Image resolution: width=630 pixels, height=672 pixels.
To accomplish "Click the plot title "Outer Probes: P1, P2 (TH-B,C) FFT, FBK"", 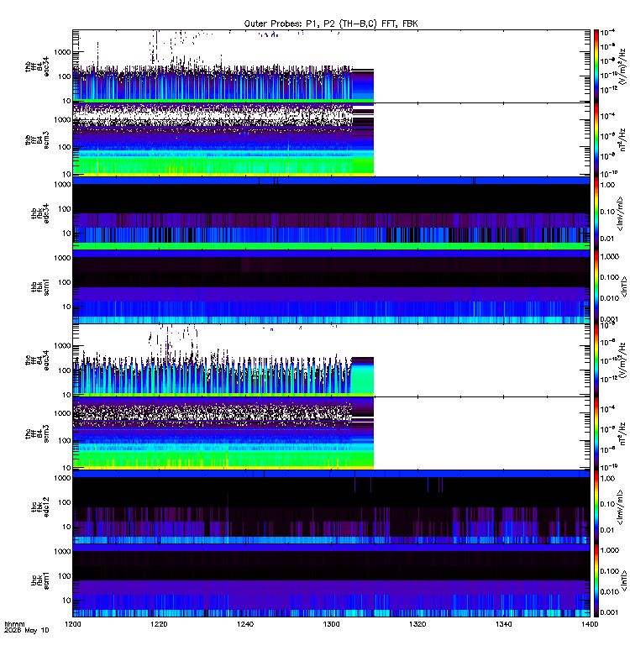I will click(331, 24).
